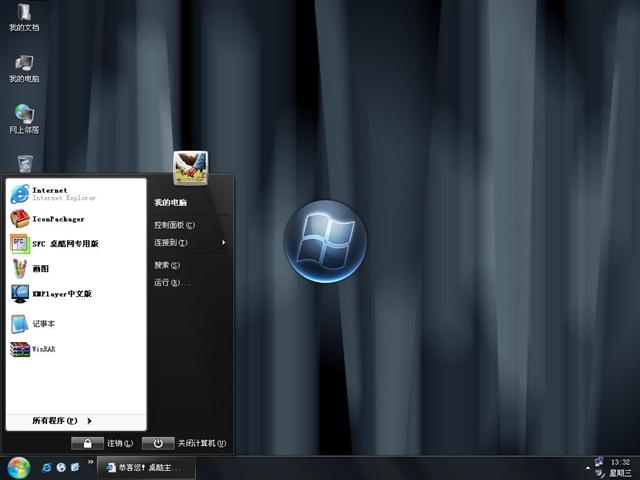Switch to 恭喜您! 桌酷主... taskbar window
640x480 pixels.
pyautogui.click(x=146, y=468)
